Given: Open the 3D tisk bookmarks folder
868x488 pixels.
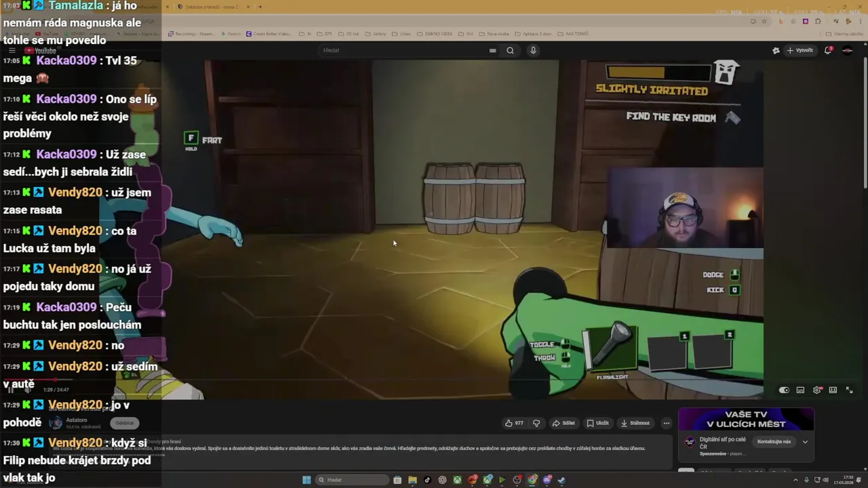Looking at the screenshot, I should pos(349,34).
